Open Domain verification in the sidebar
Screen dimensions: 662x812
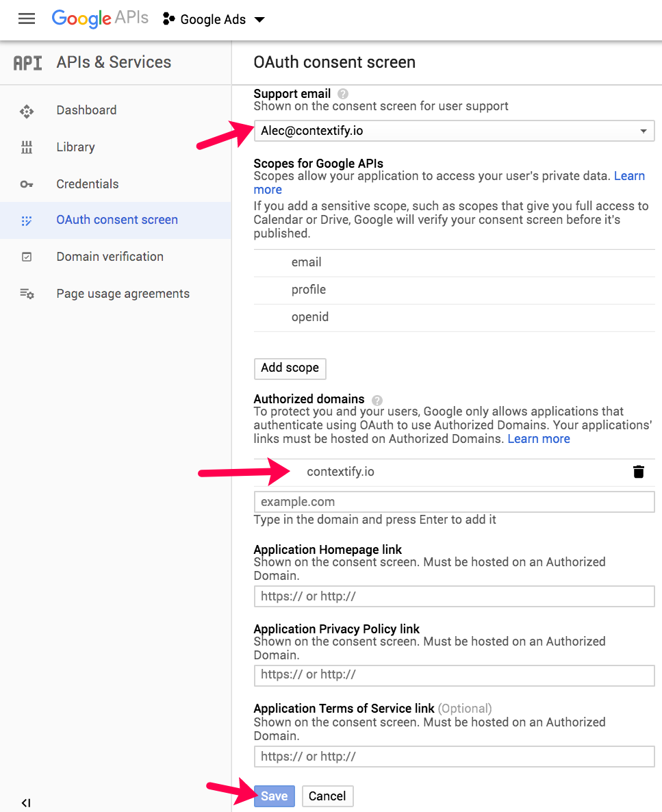click(x=110, y=256)
